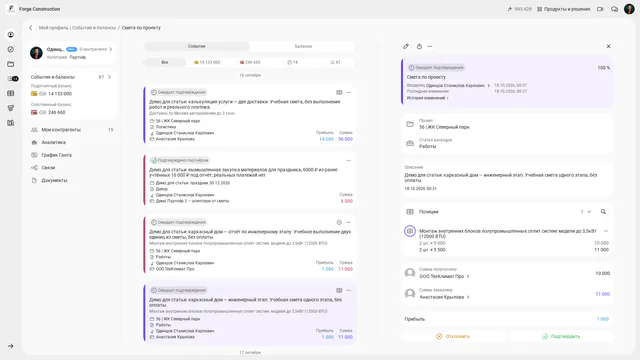640x360 pixels.
Task: Open more menu on highlighted engineering stage card
Action: [349, 290]
